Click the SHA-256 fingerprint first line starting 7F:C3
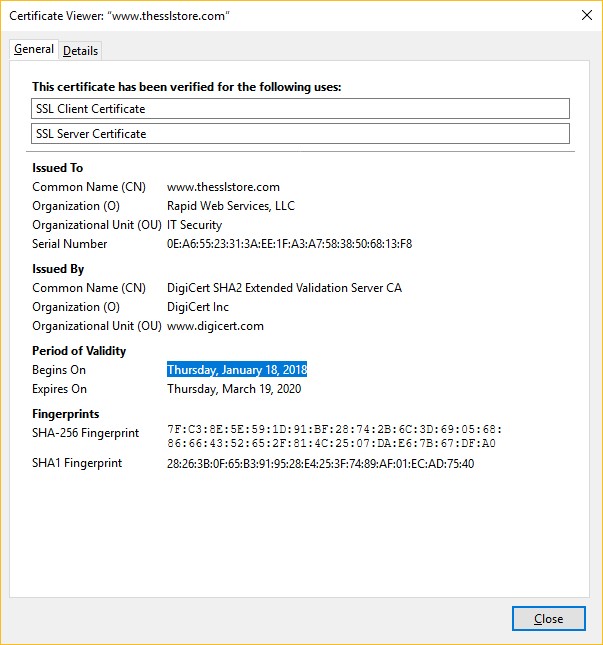This screenshot has width=603, height=645. [x=334, y=429]
